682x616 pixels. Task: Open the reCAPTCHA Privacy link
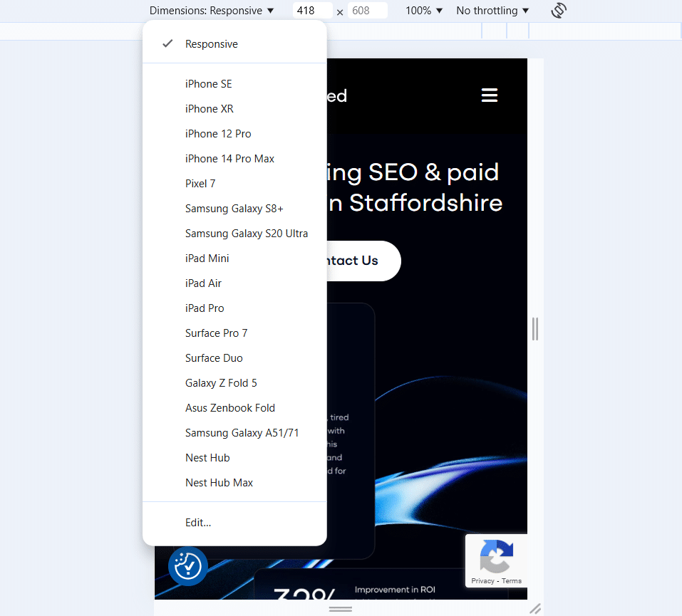(x=482, y=581)
